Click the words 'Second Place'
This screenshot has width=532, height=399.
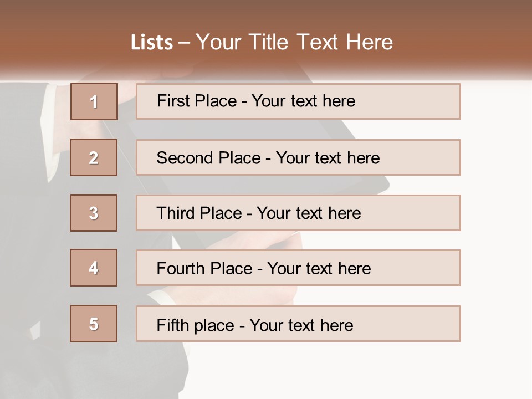(209, 158)
